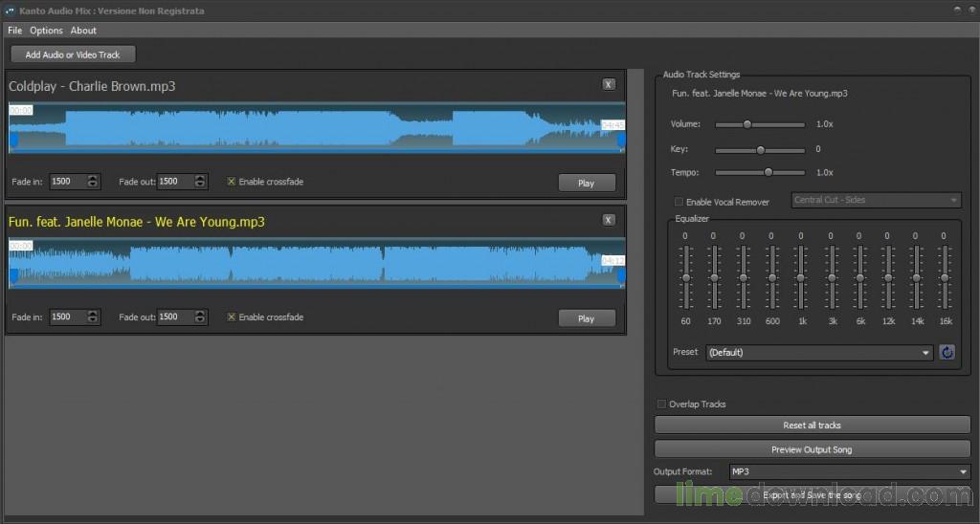Click start handle of Coldplay waveform
Viewport: 980px width, 524px height.
coord(13,142)
